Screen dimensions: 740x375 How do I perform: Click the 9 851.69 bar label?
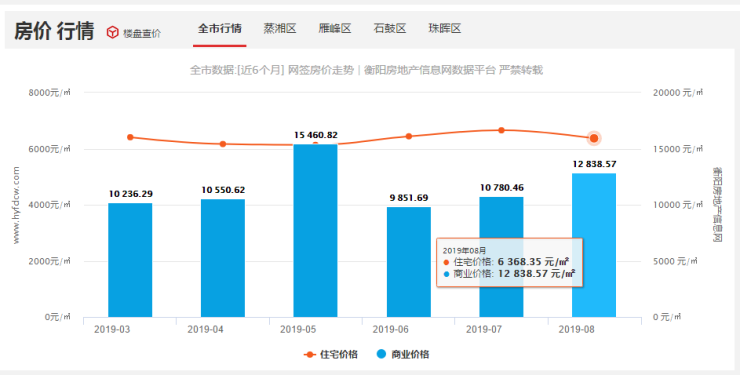pos(409,198)
